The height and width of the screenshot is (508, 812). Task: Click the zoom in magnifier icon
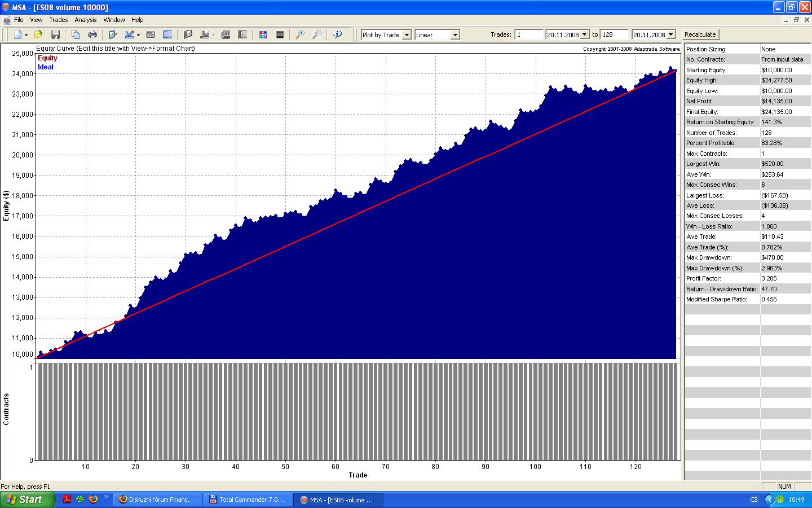(300, 35)
